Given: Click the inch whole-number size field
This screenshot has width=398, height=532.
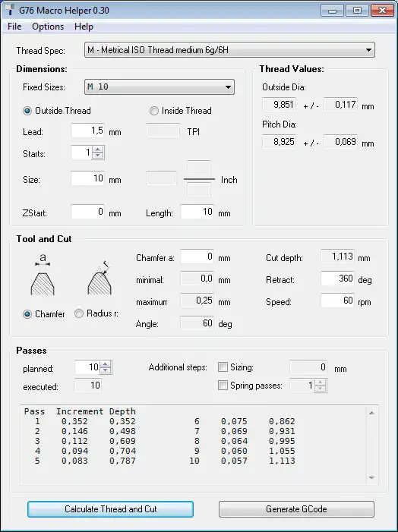Looking at the screenshot, I should (161, 178).
